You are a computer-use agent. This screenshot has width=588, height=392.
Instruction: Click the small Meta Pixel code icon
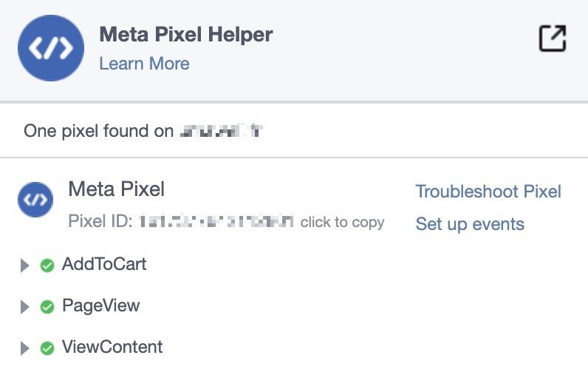[x=35, y=200]
